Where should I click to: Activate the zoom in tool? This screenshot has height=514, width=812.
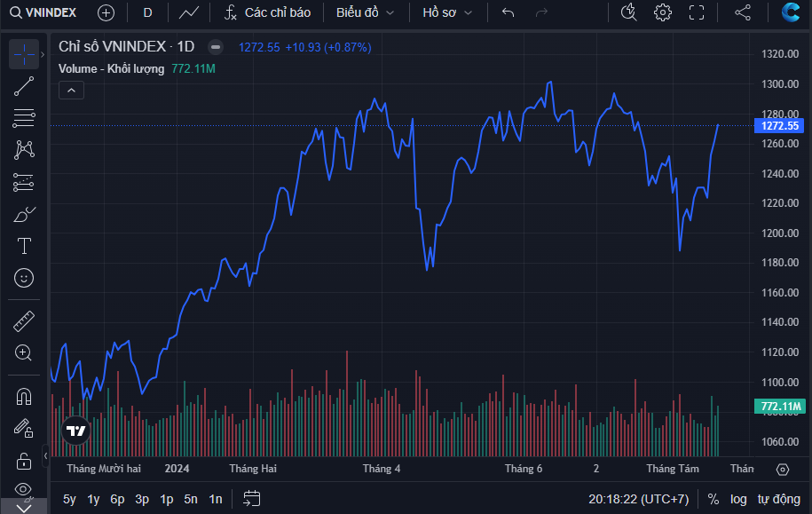(x=24, y=352)
